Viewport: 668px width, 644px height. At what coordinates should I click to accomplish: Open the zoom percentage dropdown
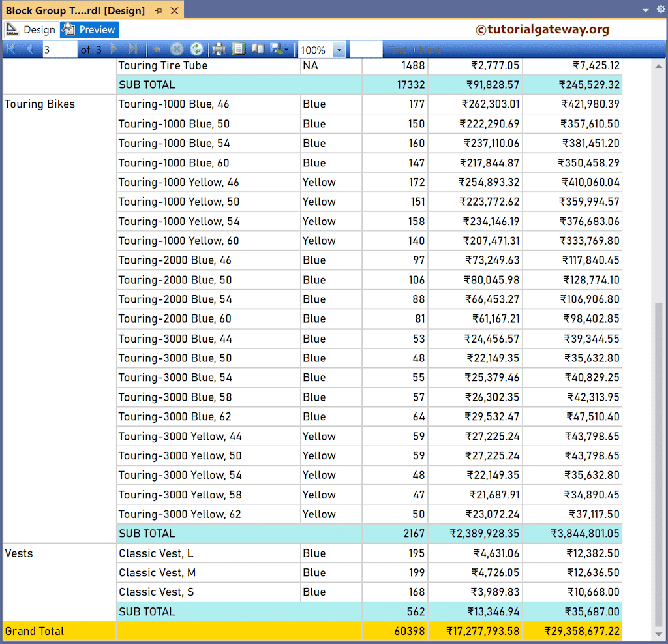[x=338, y=49]
